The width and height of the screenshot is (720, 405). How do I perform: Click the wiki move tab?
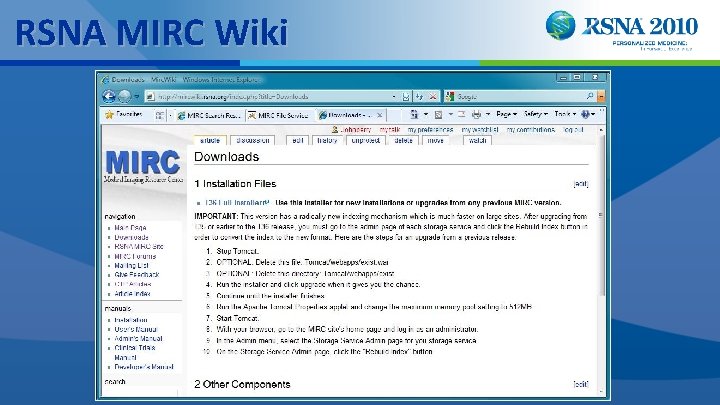coord(435,141)
